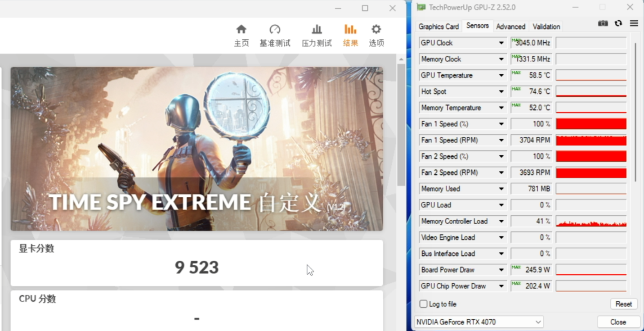Expand the GPU Clock sensor dropdown
644x331 pixels.
501,43
